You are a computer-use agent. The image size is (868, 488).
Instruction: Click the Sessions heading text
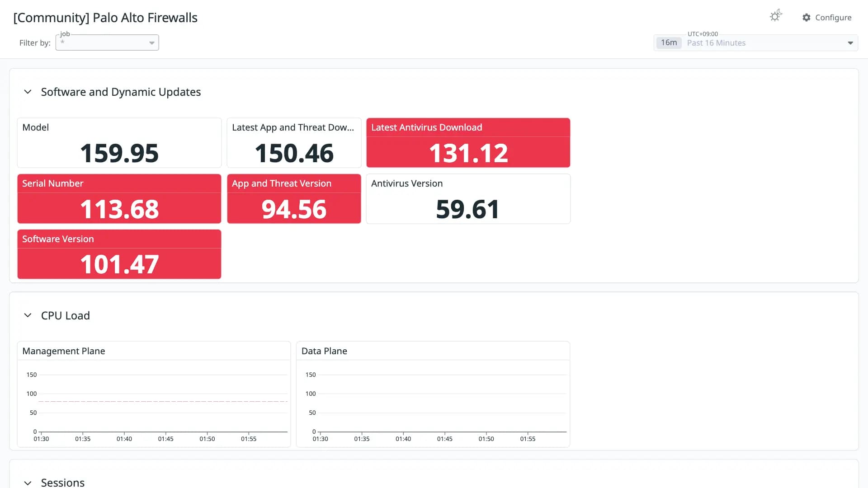click(63, 483)
